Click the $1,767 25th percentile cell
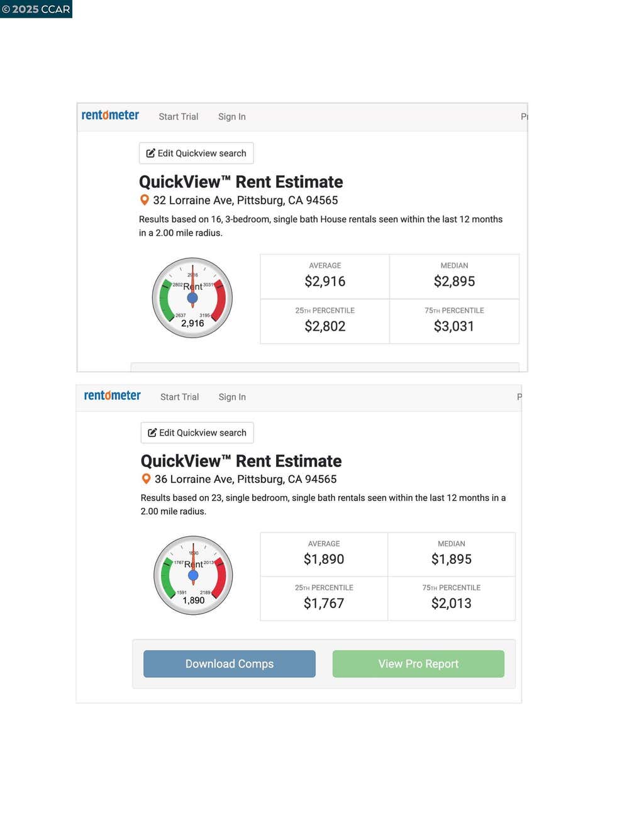 [324, 599]
